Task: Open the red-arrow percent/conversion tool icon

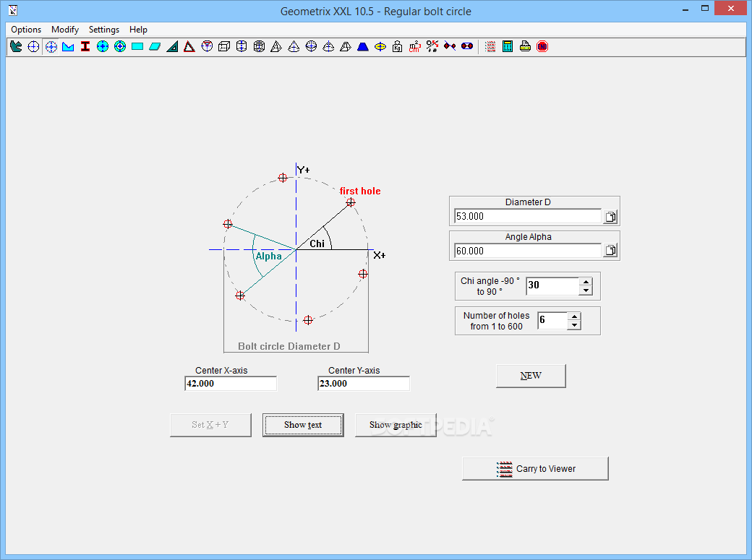Action: click(x=432, y=46)
